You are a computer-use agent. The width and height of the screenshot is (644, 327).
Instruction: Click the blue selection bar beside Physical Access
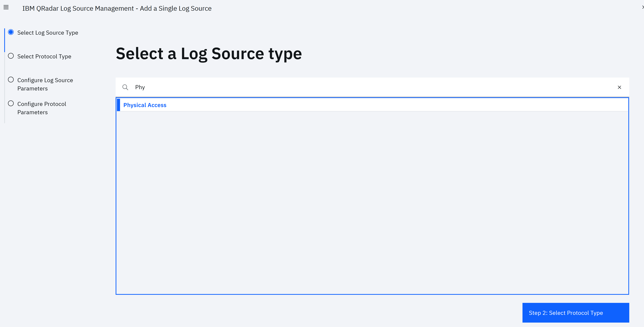119,105
